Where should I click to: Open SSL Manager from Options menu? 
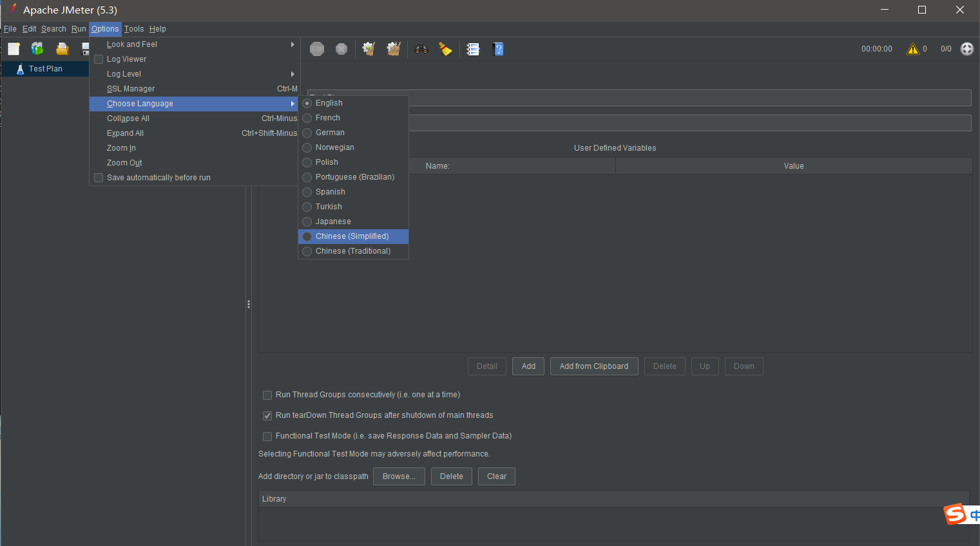(193, 89)
